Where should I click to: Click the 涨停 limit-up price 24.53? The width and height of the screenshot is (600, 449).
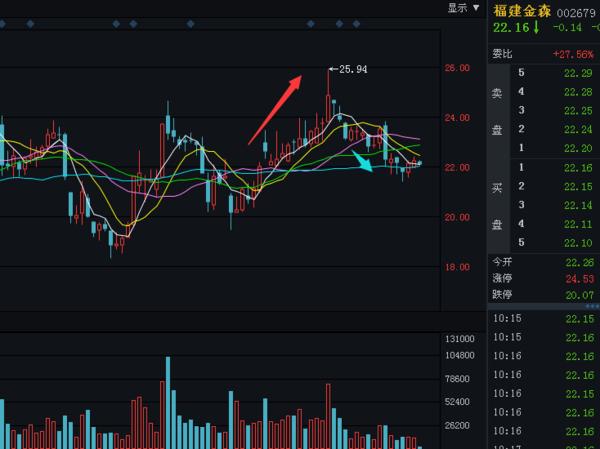coord(578,279)
